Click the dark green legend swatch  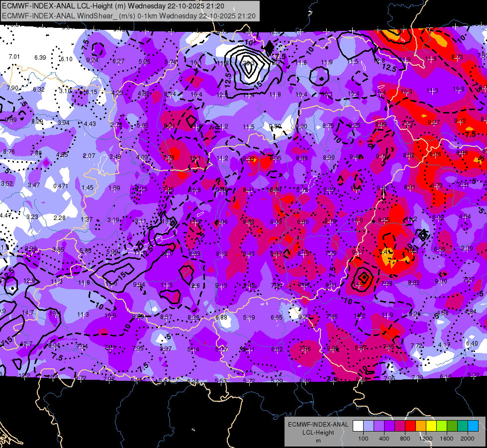tap(452, 426)
